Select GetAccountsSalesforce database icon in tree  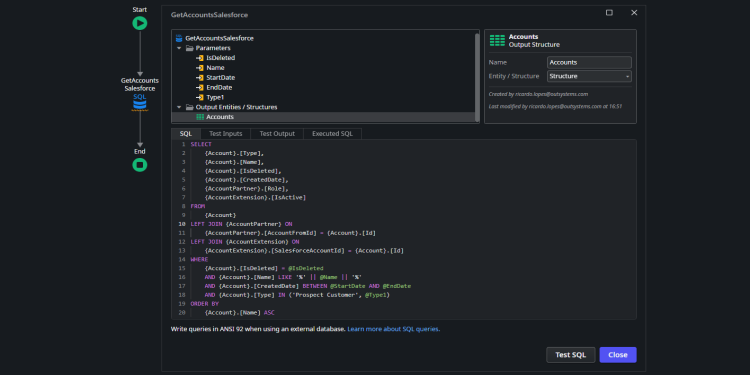(x=179, y=38)
